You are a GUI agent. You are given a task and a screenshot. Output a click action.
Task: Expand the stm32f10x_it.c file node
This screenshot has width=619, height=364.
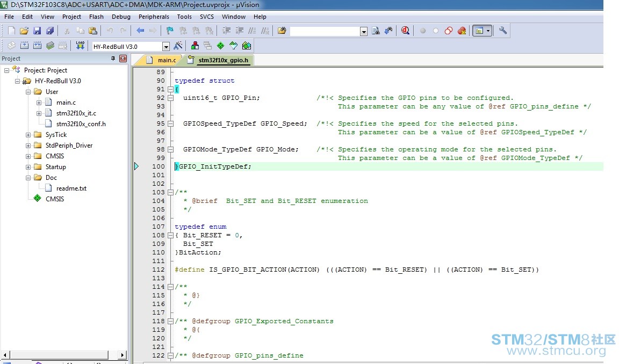(39, 113)
